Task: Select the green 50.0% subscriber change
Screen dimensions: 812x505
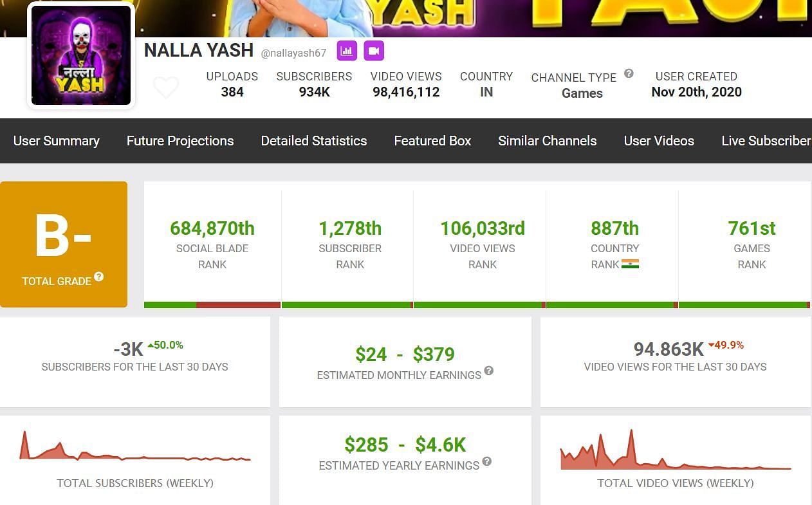Action: [x=165, y=345]
